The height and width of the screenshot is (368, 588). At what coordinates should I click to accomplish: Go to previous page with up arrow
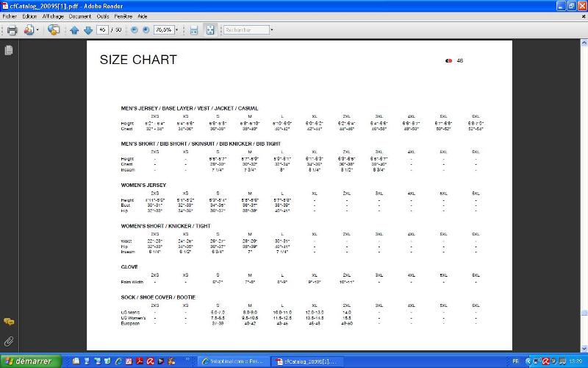click(74, 30)
